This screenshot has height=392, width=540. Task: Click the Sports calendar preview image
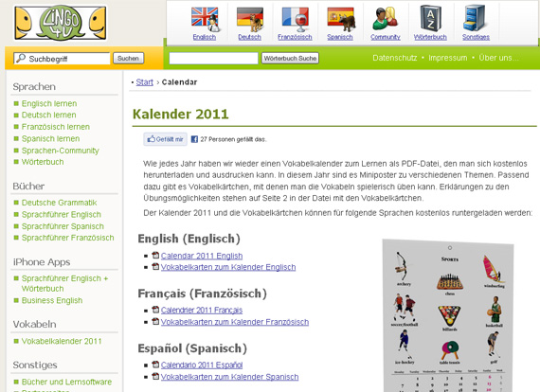click(x=448, y=315)
